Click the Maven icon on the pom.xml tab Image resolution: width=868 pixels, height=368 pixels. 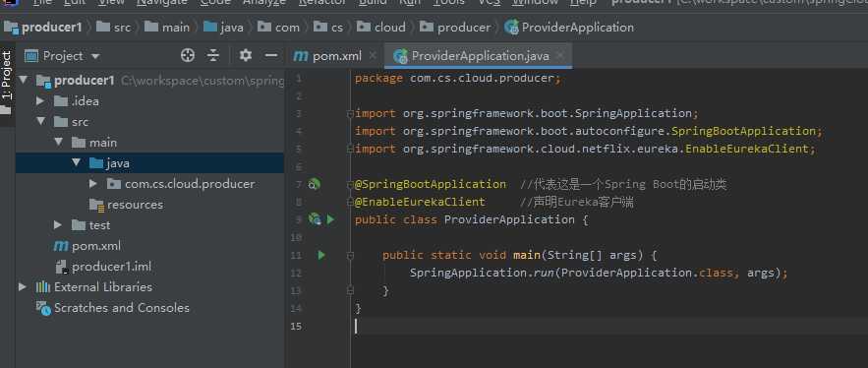point(301,56)
